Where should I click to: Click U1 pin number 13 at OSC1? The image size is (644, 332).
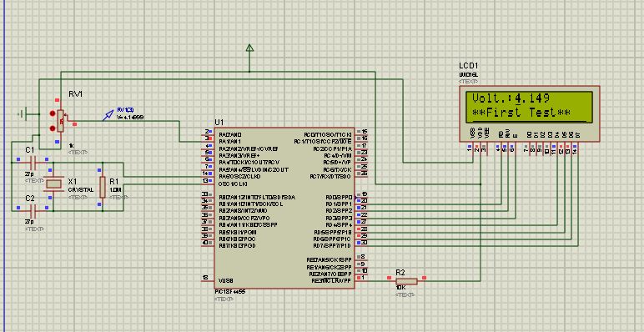[x=205, y=181]
